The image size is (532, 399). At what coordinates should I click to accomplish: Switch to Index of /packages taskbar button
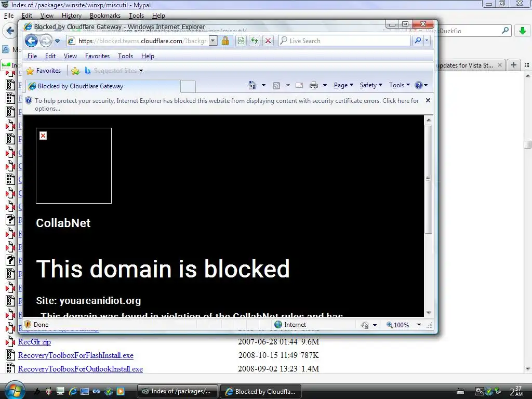point(178,391)
